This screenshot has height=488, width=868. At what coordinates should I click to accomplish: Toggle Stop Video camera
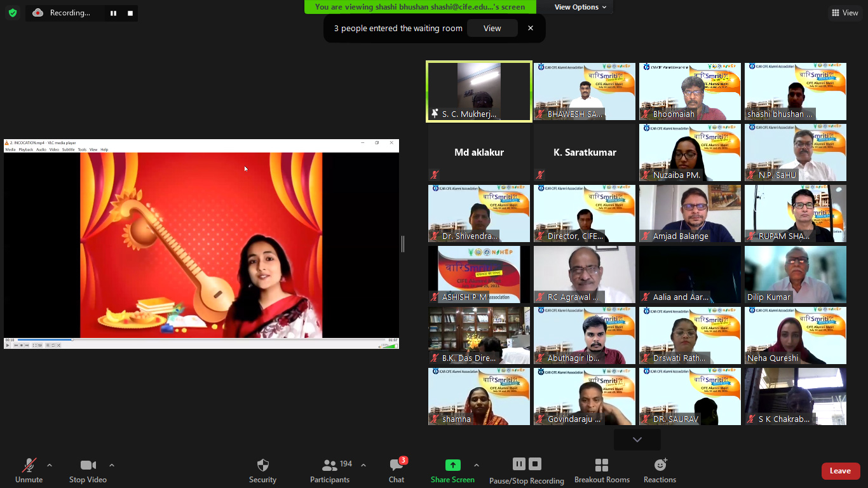coord(88,471)
